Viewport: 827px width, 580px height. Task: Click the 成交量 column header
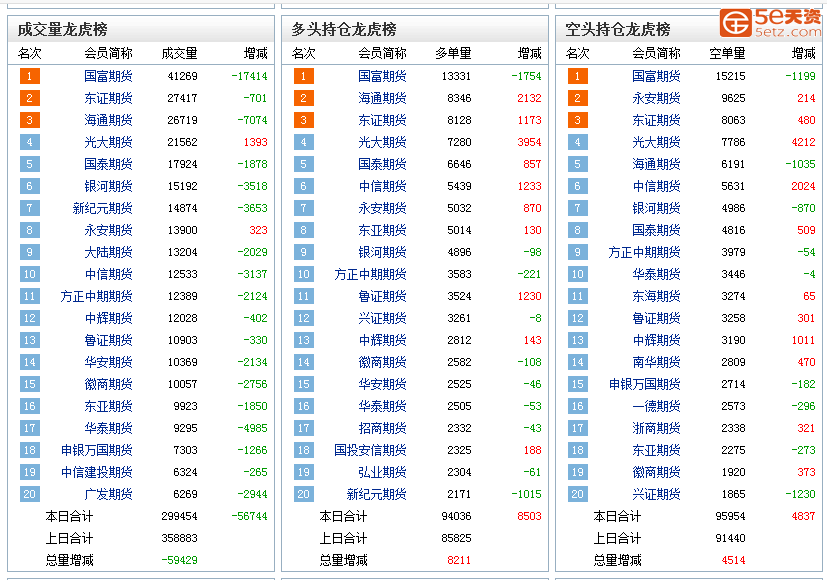[179, 53]
